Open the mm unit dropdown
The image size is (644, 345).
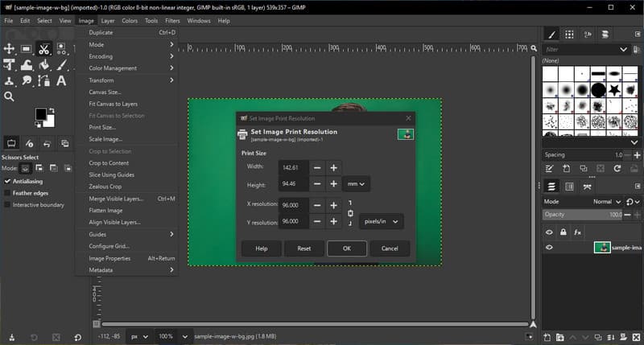pyautogui.click(x=356, y=184)
